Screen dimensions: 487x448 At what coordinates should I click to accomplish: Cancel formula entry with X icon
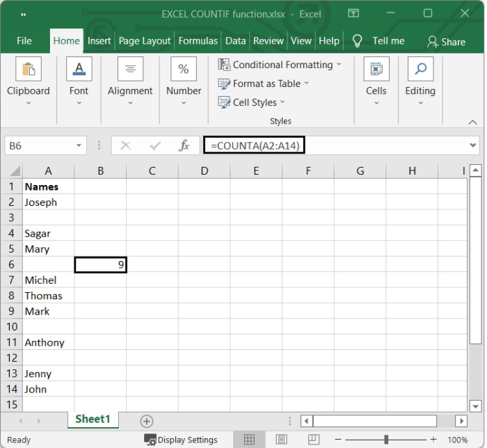click(125, 145)
